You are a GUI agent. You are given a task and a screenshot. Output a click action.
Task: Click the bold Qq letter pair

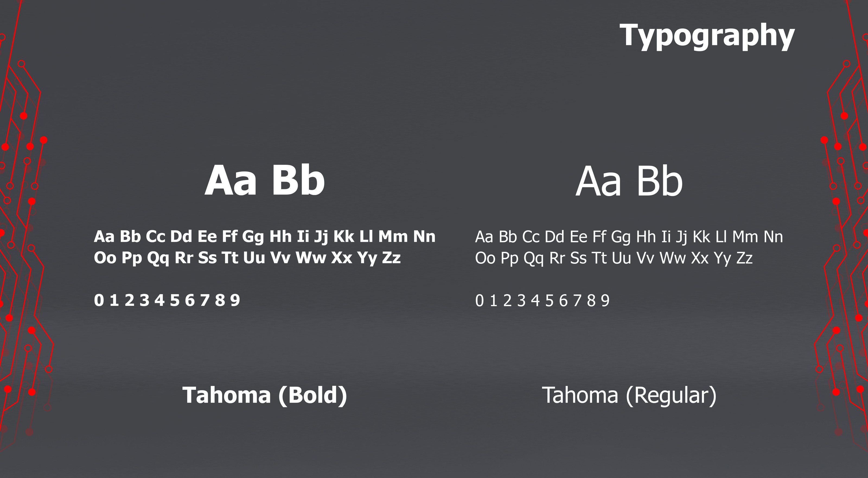[x=158, y=259]
